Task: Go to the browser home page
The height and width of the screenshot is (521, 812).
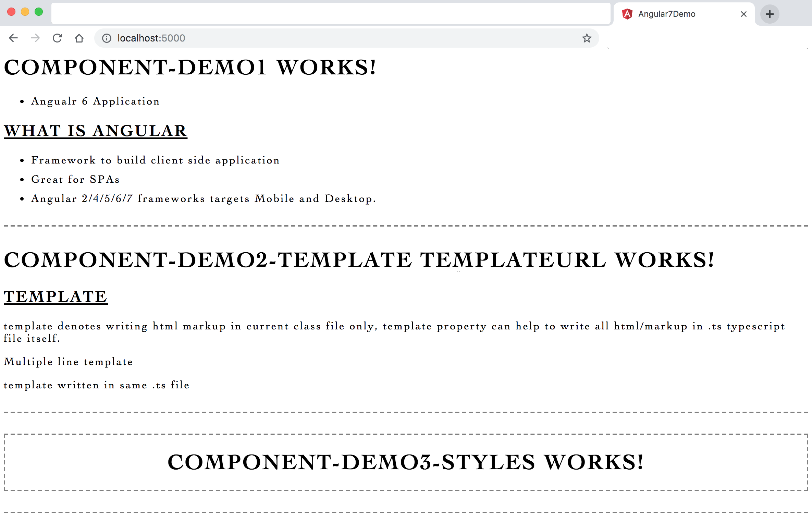Action: (79, 38)
